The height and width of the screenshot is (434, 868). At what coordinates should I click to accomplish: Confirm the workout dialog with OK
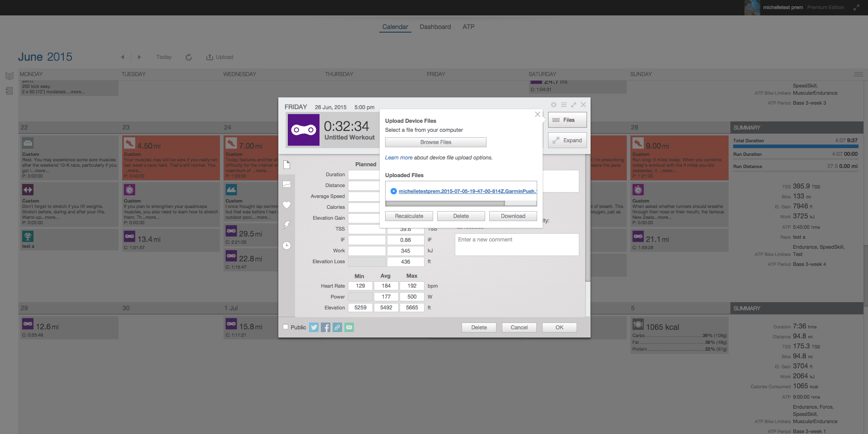tap(559, 328)
